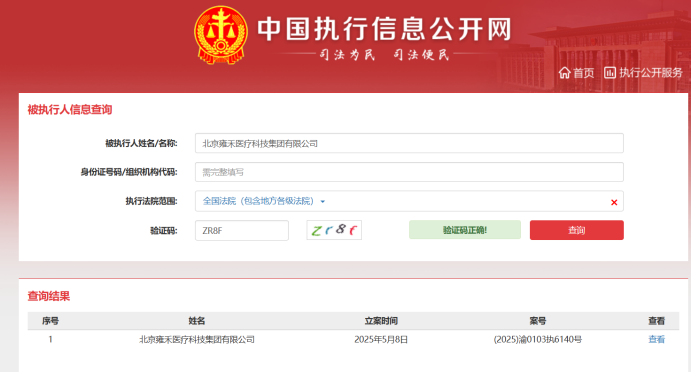Click the 执行公开服务 chart icon
The height and width of the screenshot is (373, 692).
click(609, 72)
